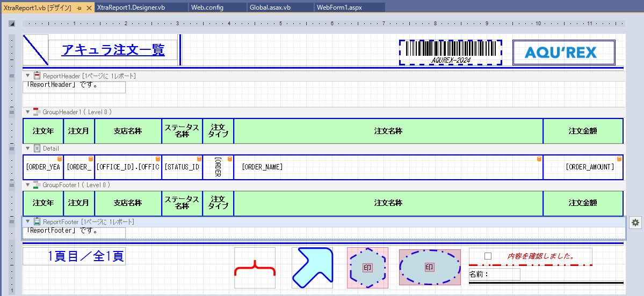Screen dimensions: 644x296
Task: Select the blue arrow shape
Action: 312,268
